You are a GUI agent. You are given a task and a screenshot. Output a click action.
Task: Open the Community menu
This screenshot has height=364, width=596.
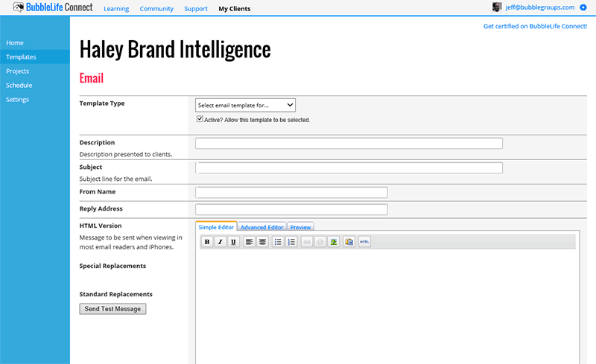(x=156, y=9)
